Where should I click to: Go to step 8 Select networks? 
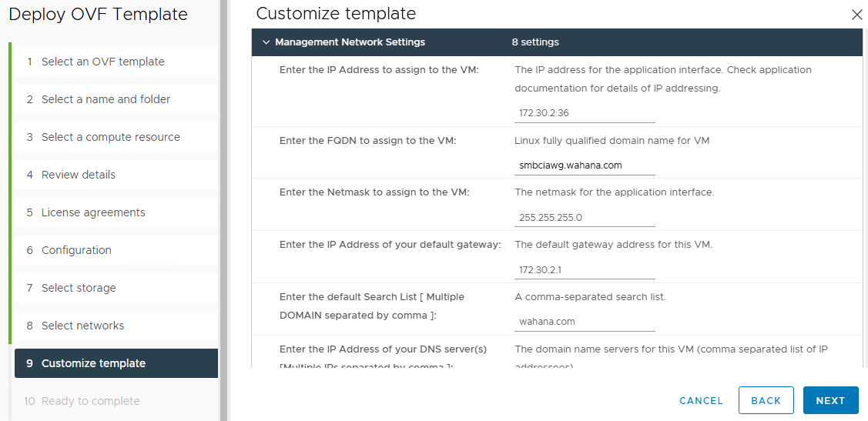coord(82,326)
